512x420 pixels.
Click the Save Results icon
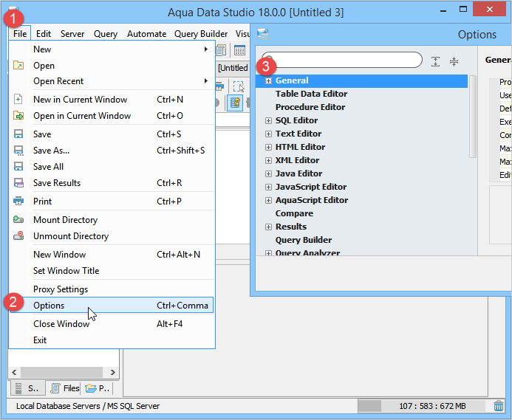pos(18,183)
